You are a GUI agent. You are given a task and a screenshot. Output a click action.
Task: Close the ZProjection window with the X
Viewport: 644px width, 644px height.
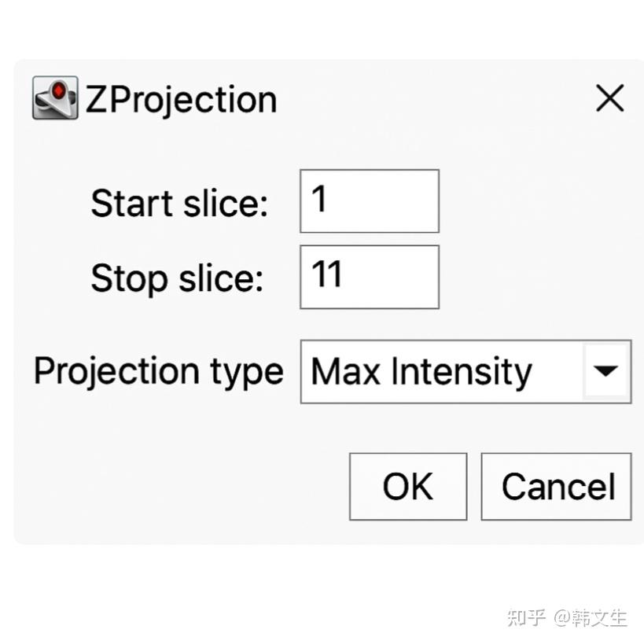click(609, 98)
